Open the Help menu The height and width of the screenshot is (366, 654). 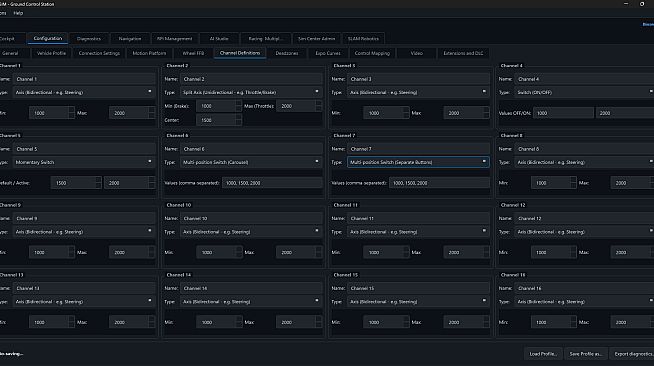click(18, 13)
